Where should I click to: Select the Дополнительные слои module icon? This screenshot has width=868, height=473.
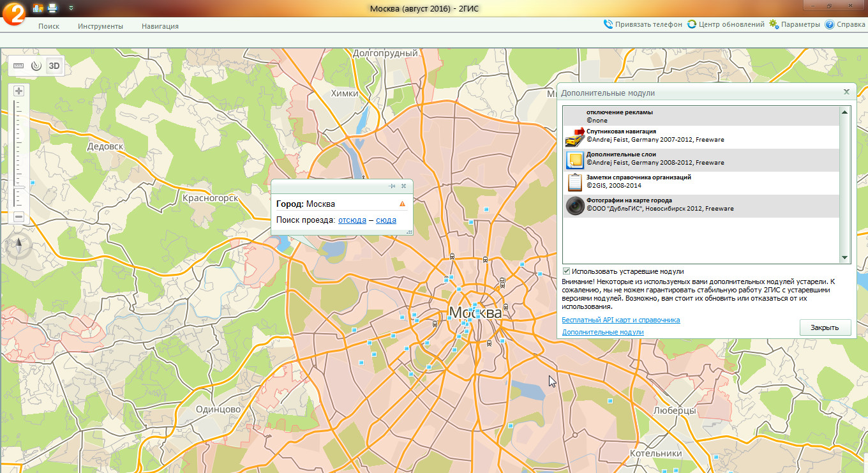(x=575, y=160)
